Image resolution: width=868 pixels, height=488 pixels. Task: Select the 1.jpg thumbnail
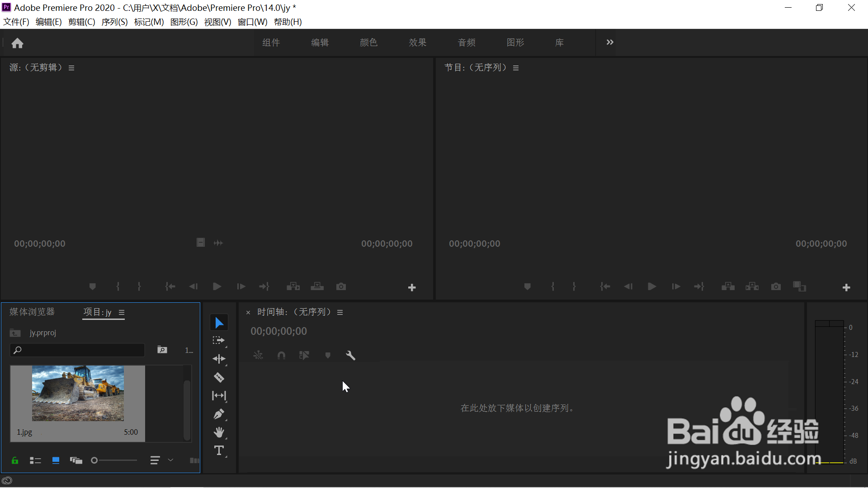click(78, 393)
